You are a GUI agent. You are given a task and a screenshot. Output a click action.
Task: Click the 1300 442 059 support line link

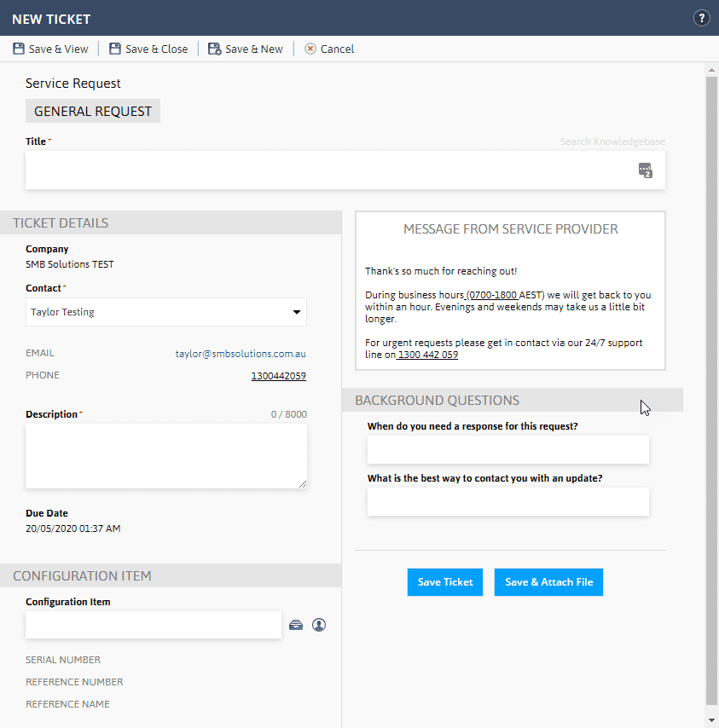(x=428, y=355)
